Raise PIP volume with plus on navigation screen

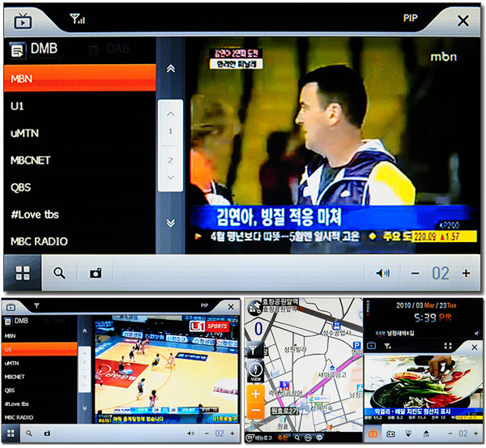(475, 433)
